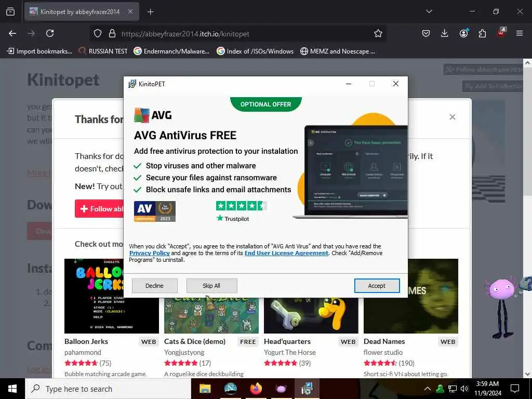Open the Windows Start menu

(x=12, y=389)
